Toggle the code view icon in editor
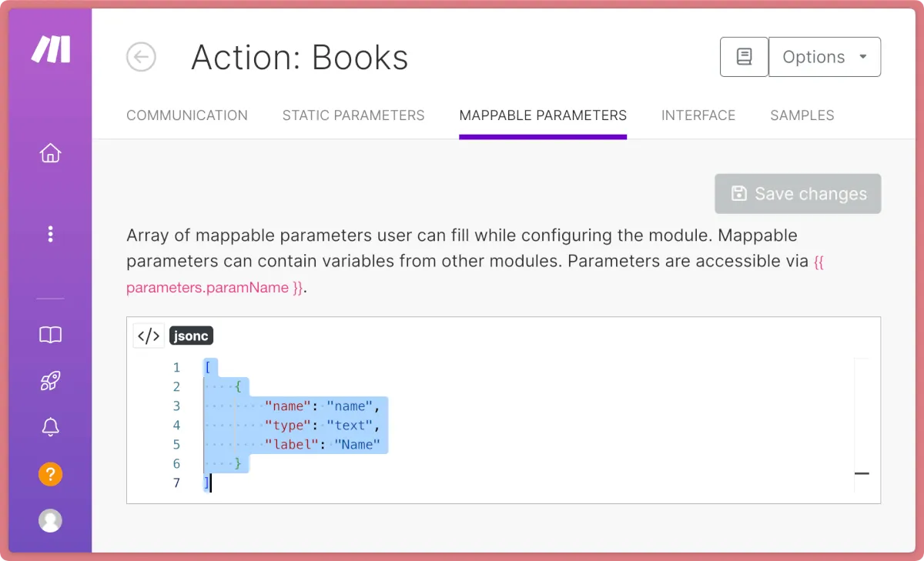924x561 pixels. click(149, 336)
